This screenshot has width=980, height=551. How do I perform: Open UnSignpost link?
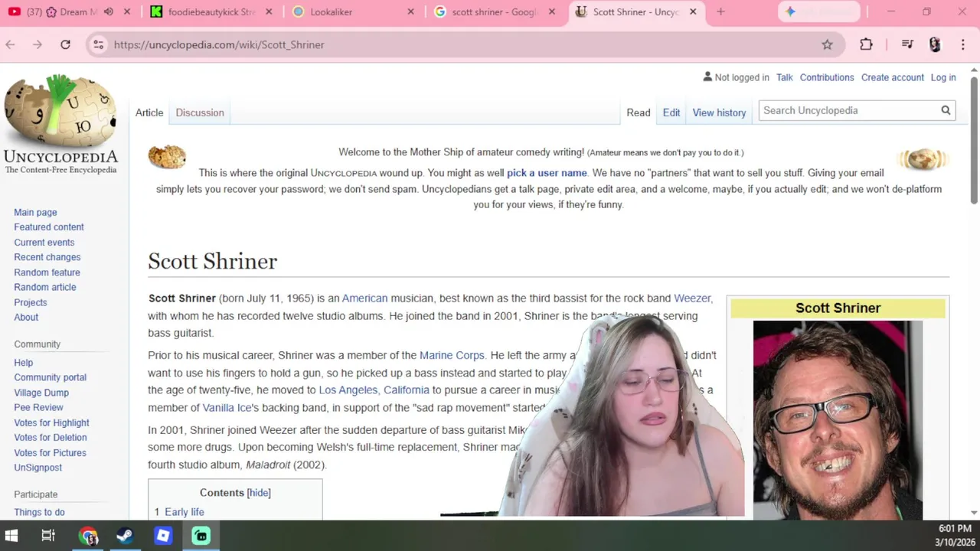click(38, 468)
